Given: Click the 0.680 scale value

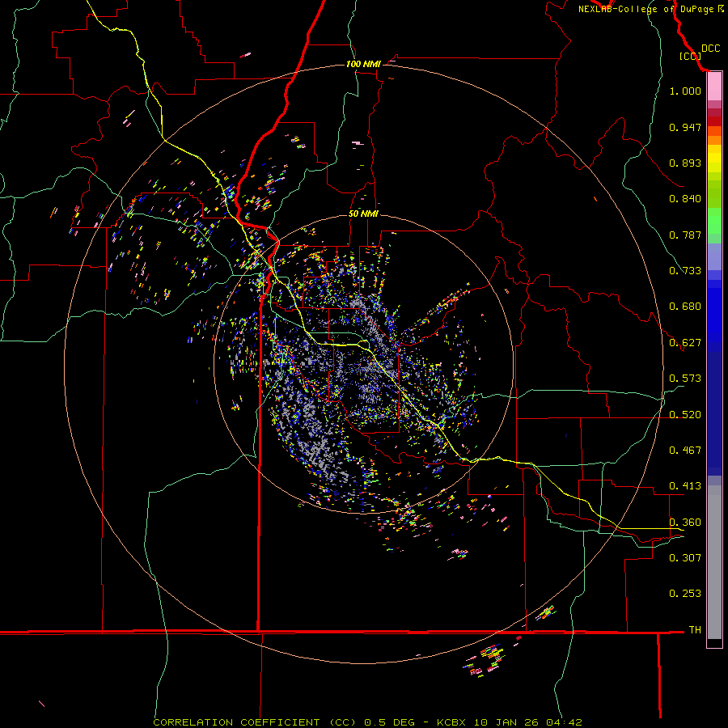Looking at the screenshot, I should pos(685,307).
